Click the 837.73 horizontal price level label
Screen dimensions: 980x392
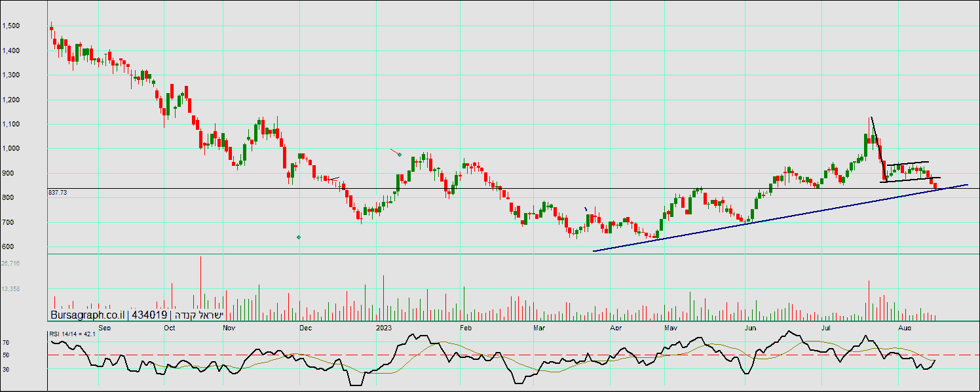58,193
